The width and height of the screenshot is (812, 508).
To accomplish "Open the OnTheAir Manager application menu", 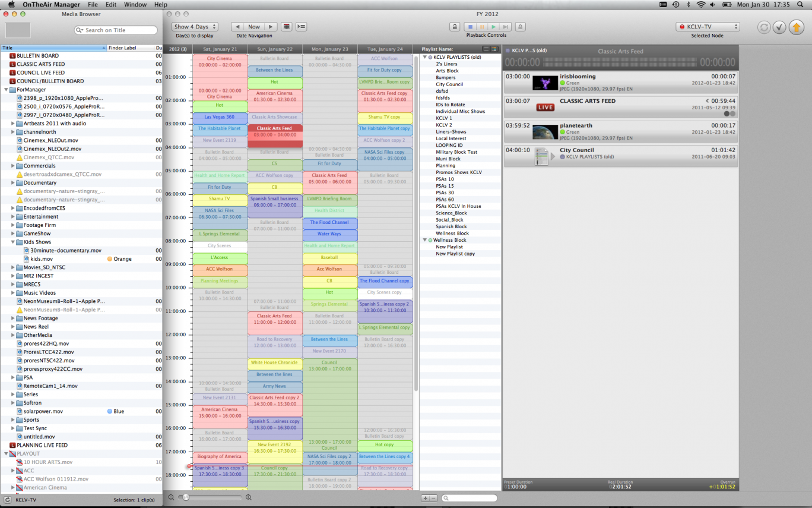I will [52, 5].
